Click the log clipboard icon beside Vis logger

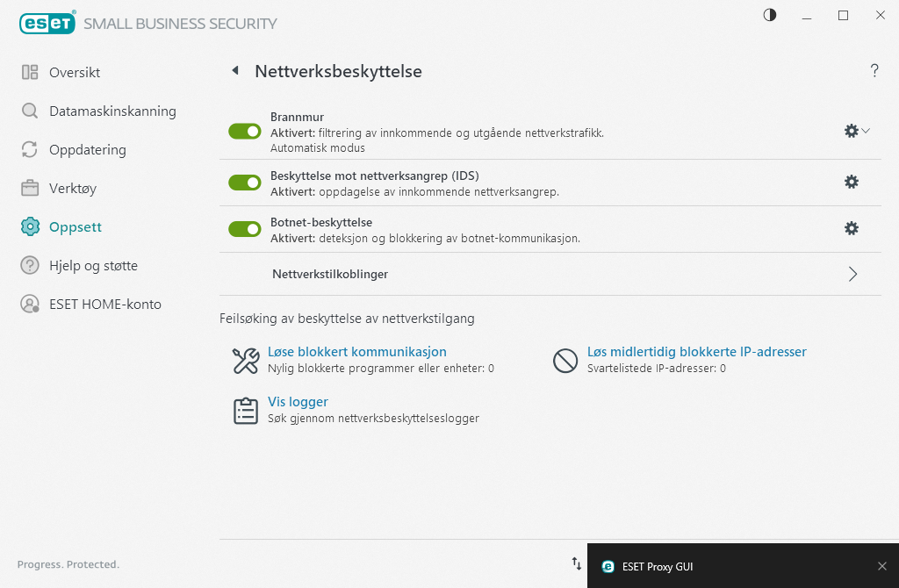coord(245,409)
